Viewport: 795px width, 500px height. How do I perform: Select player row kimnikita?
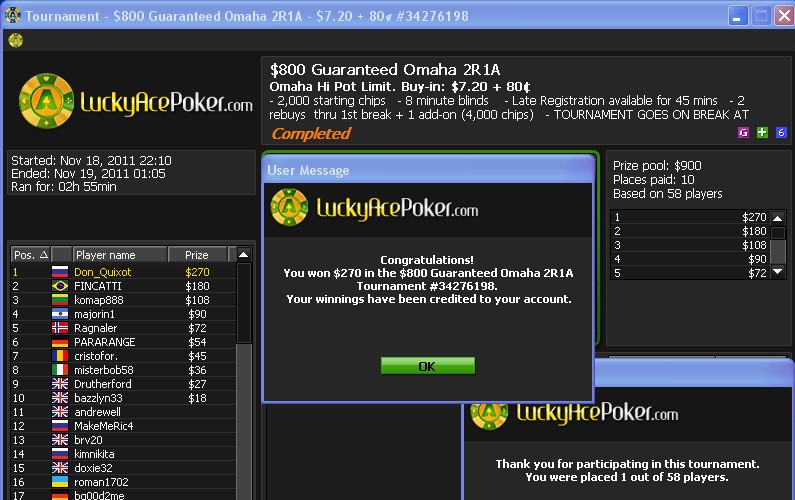[123, 454]
